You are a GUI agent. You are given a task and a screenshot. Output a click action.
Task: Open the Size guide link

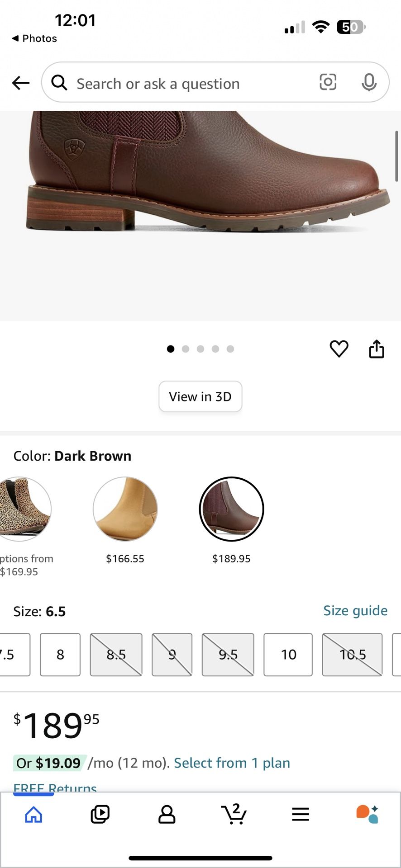tap(355, 611)
